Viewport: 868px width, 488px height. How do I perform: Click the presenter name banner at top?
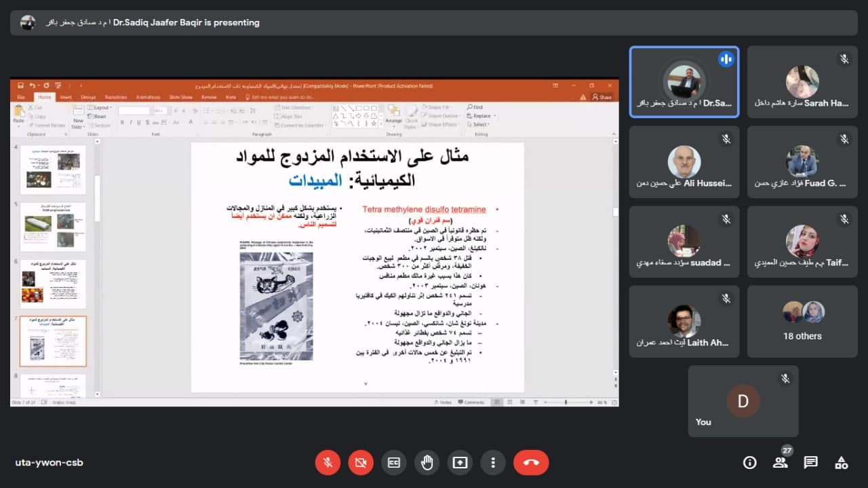coord(152,22)
